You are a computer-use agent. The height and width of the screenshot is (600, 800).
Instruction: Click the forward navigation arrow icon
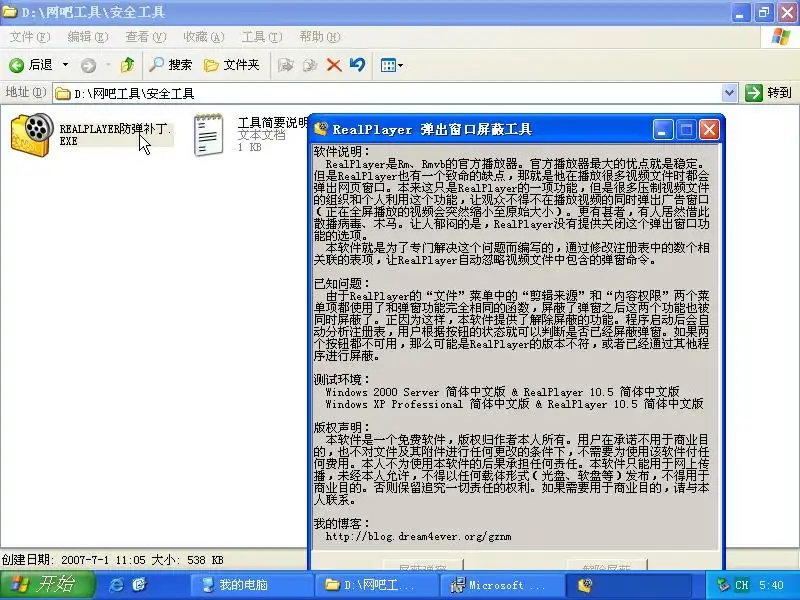click(88, 65)
